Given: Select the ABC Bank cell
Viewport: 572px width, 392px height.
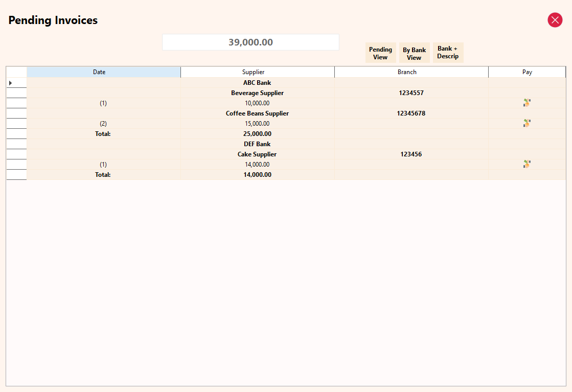Looking at the screenshot, I should (257, 83).
